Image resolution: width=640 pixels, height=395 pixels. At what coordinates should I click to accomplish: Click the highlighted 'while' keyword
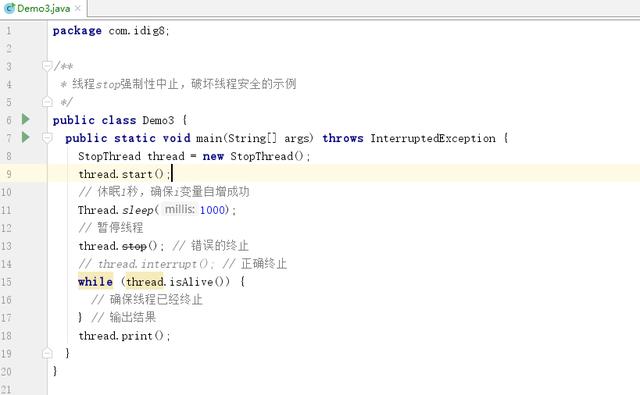click(95, 282)
